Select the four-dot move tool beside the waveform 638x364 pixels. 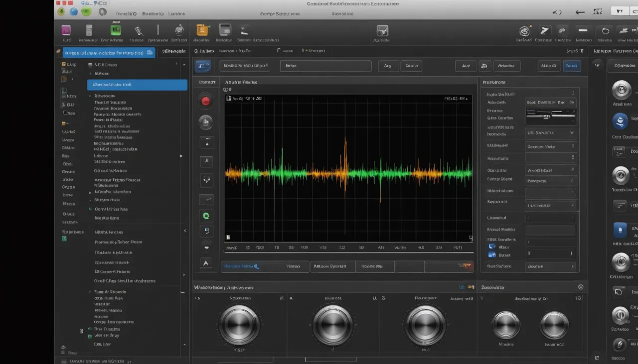206,180
